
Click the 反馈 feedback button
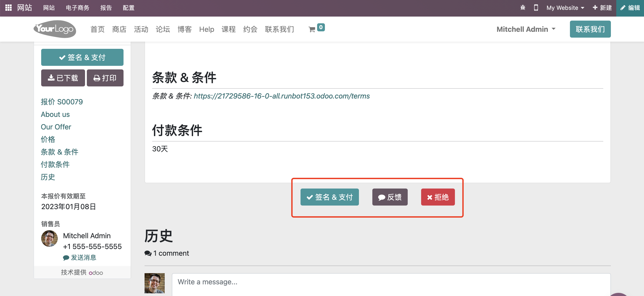(x=390, y=197)
